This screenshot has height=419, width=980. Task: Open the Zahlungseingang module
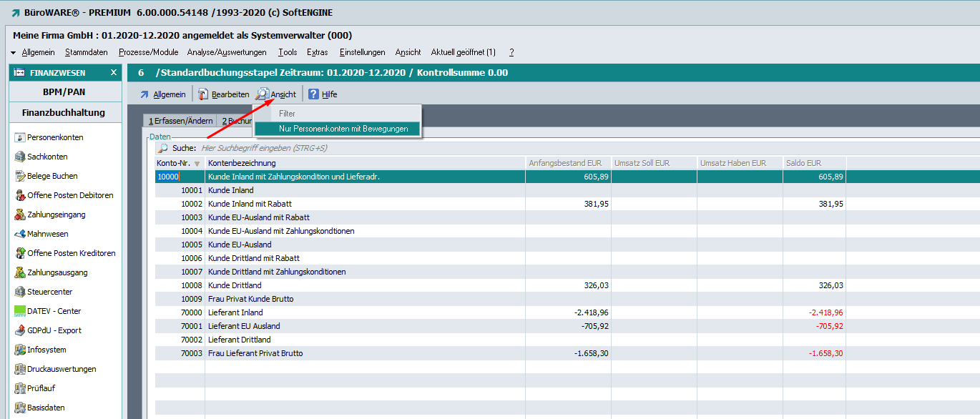point(57,215)
